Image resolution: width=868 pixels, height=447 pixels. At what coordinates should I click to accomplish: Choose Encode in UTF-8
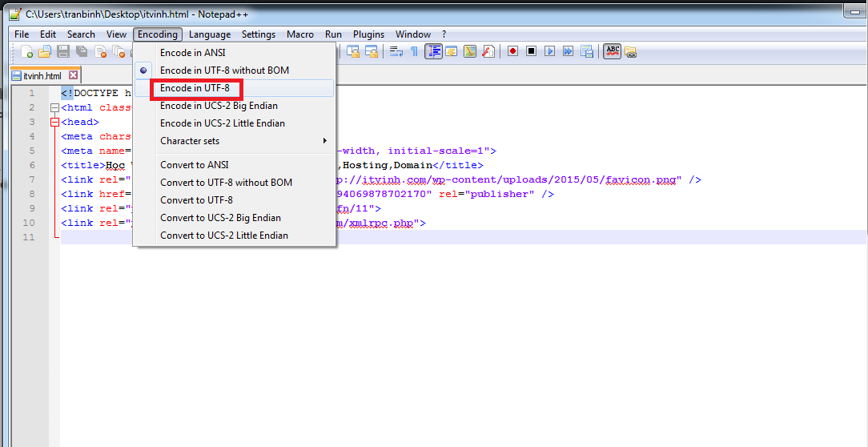coord(234,88)
